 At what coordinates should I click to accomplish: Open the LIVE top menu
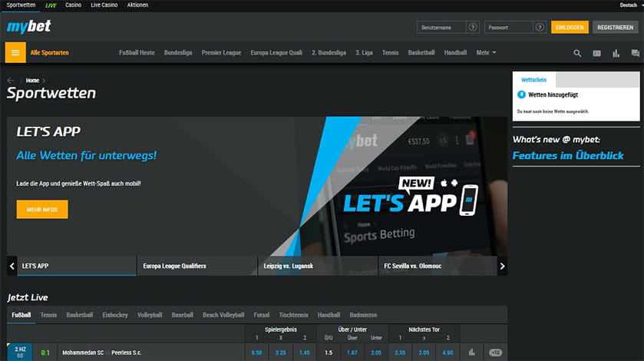(x=51, y=5)
